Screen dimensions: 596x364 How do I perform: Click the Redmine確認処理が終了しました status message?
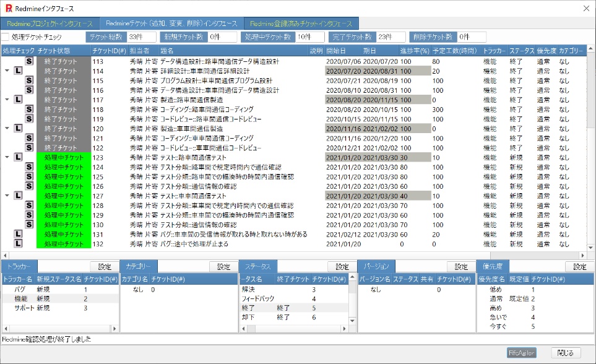point(46,339)
